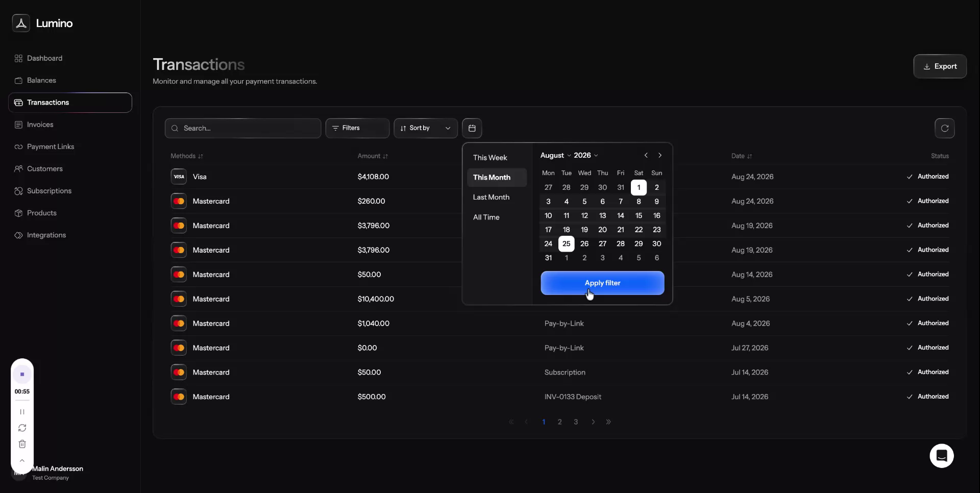The width and height of the screenshot is (980, 493).
Task: Jump to the first page arrow
Action: pos(511,422)
